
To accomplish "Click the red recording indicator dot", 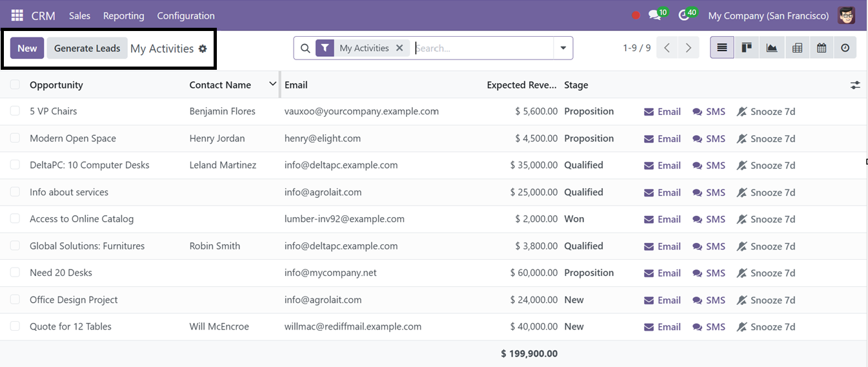I will click(x=636, y=16).
